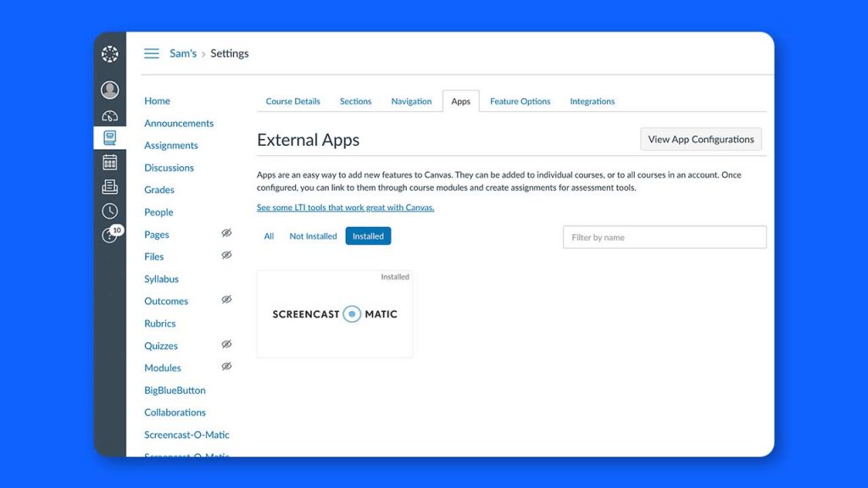Open the History clock icon
Screen dimensions: 868x488
coord(109,211)
